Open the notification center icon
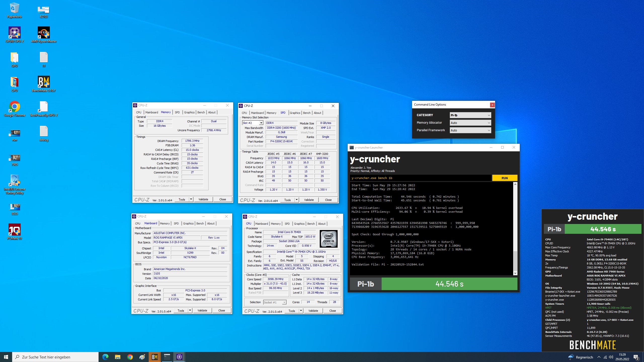The image size is (644, 362). [x=636, y=357]
